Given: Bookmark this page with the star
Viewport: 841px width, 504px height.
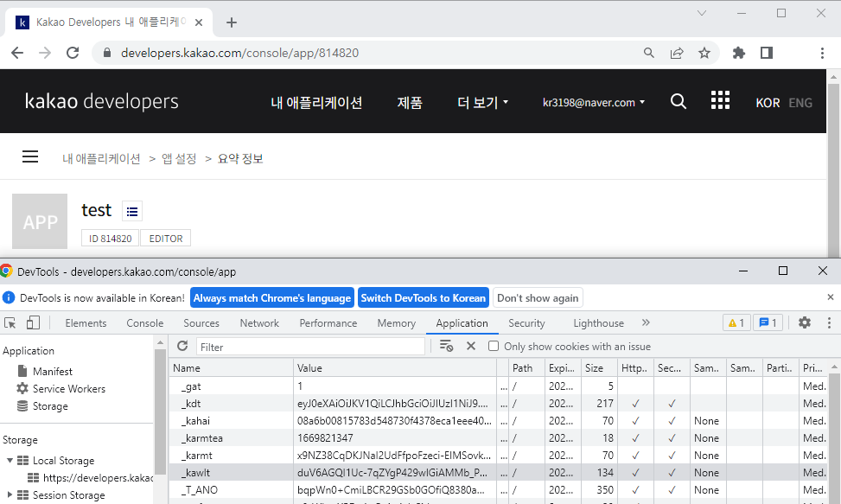Looking at the screenshot, I should point(704,53).
